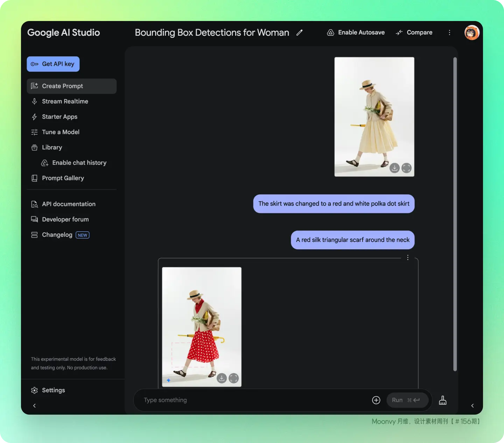
Task: Clear the chat with the broom icon
Action: (x=442, y=400)
